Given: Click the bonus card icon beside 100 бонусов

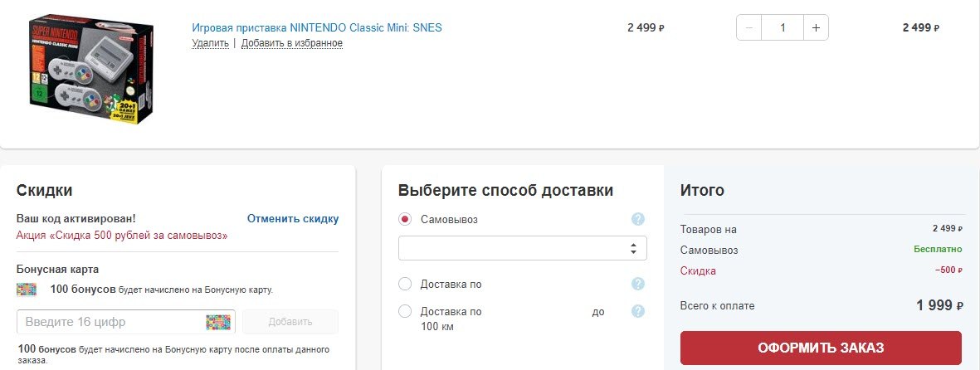Looking at the screenshot, I should [x=27, y=290].
